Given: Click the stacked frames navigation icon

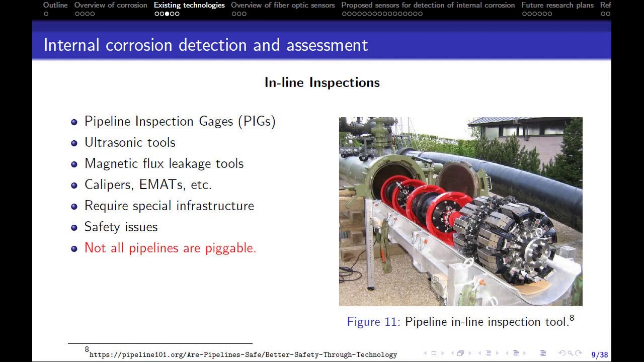Looking at the screenshot, I should [x=460, y=353].
